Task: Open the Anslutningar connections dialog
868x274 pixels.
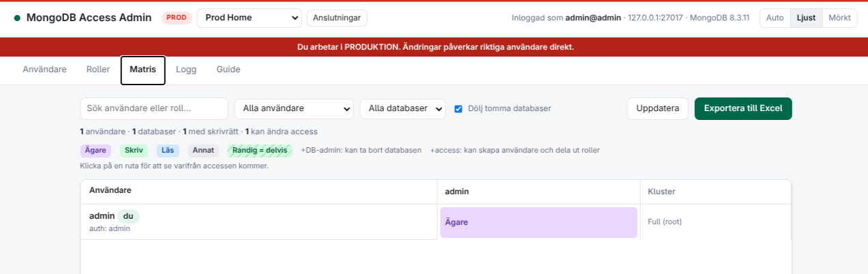Action: pos(337,18)
